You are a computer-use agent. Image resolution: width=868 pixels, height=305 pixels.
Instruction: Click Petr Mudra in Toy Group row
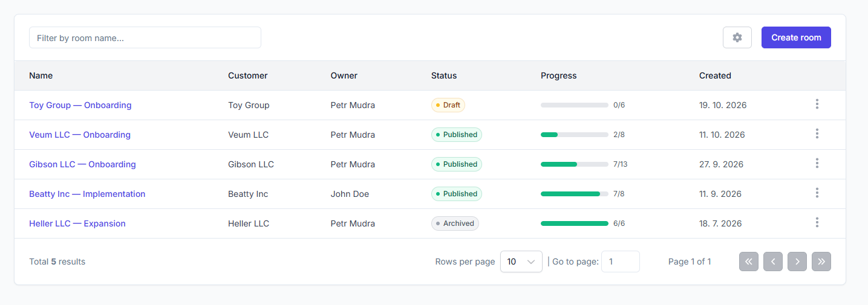[353, 105]
